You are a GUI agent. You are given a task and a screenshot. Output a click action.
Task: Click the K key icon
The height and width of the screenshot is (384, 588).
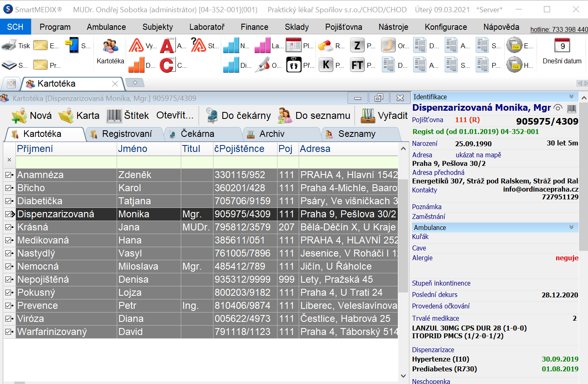pyautogui.click(x=326, y=65)
